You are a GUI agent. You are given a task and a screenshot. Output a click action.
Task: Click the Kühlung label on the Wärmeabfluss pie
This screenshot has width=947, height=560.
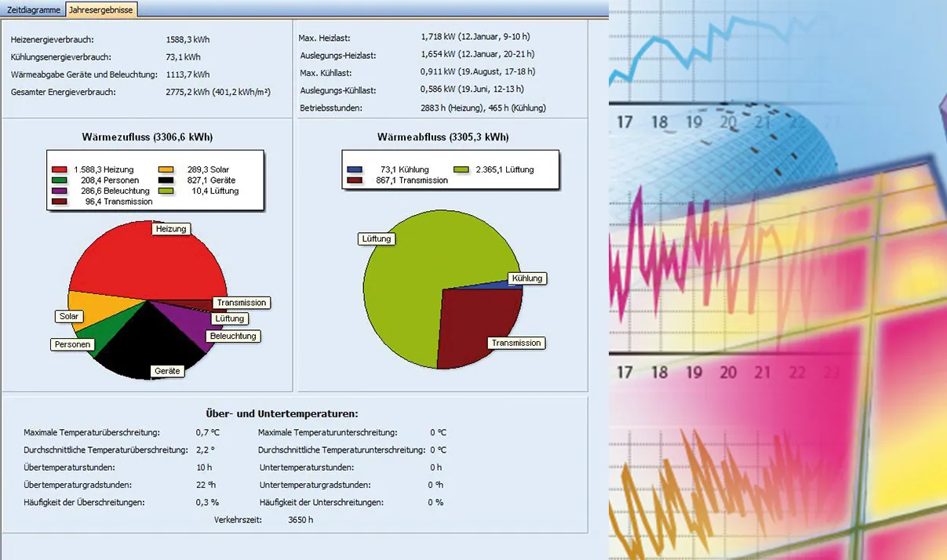[x=526, y=278]
